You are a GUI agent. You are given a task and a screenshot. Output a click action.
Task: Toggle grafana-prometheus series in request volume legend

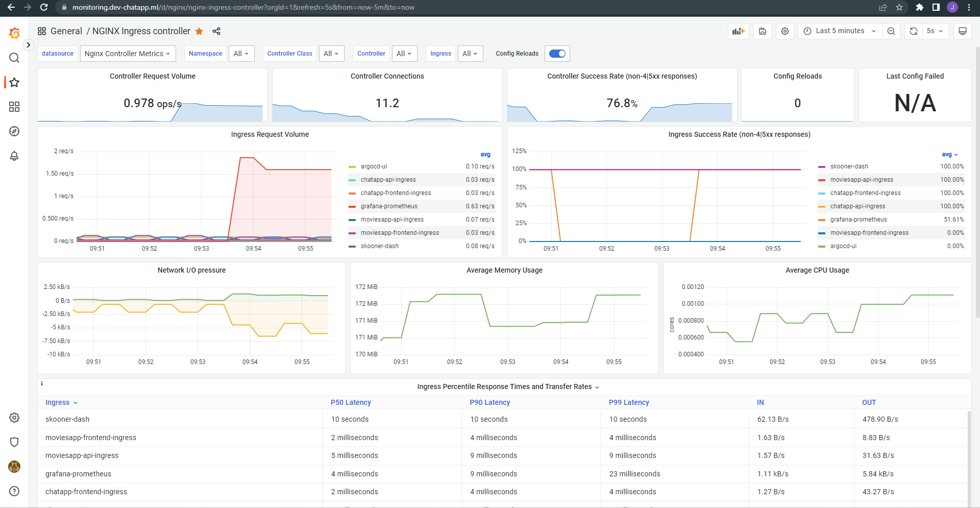click(x=389, y=206)
